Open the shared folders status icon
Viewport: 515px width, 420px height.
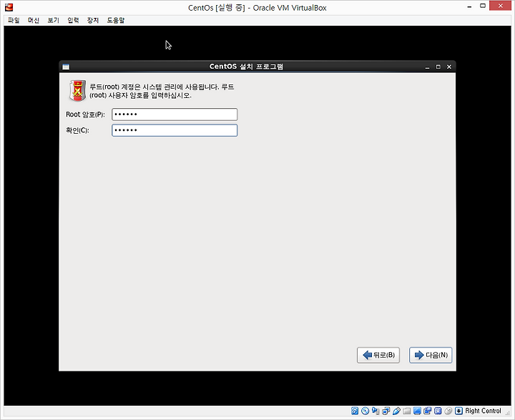pyautogui.click(x=407, y=411)
